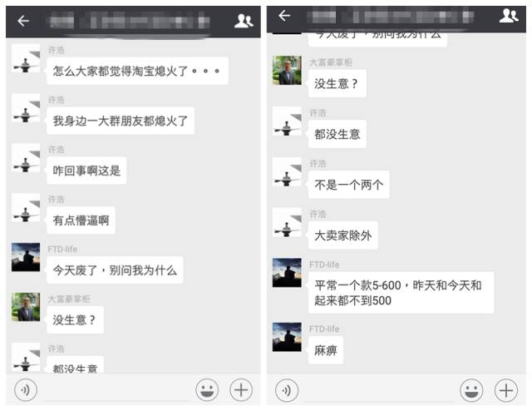
Task: Open FTD-life avatar beside 今天废了 message
Action: [26, 257]
